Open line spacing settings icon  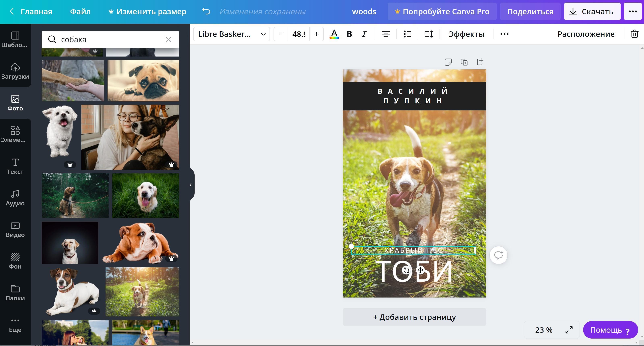[429, 34]
